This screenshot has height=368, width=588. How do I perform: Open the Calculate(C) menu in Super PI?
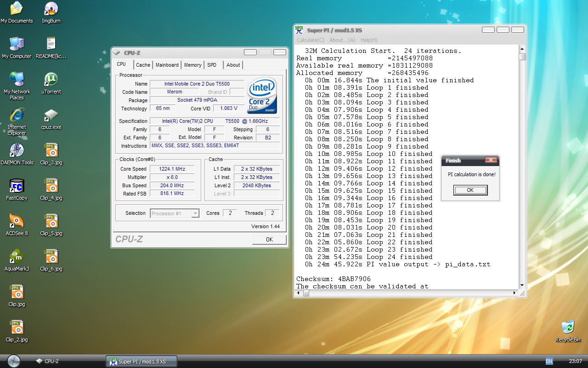click(x=311, y=40)
